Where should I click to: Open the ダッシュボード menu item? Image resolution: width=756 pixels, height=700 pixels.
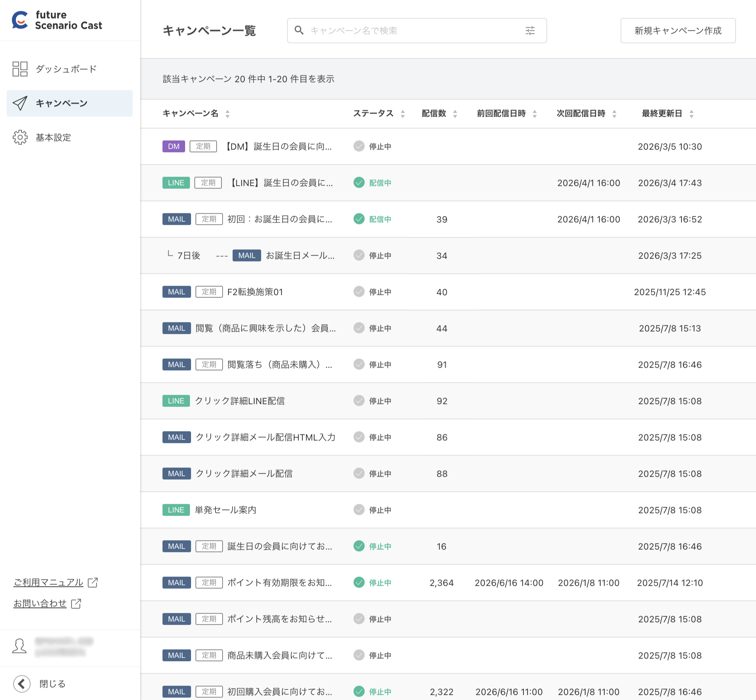tap(66, 69)
